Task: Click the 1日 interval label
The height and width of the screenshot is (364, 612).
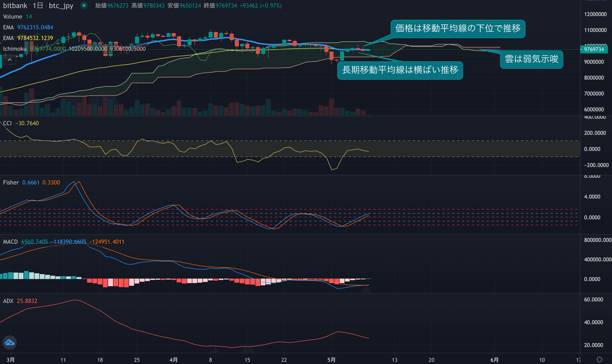Action: [x=38, y=5]
